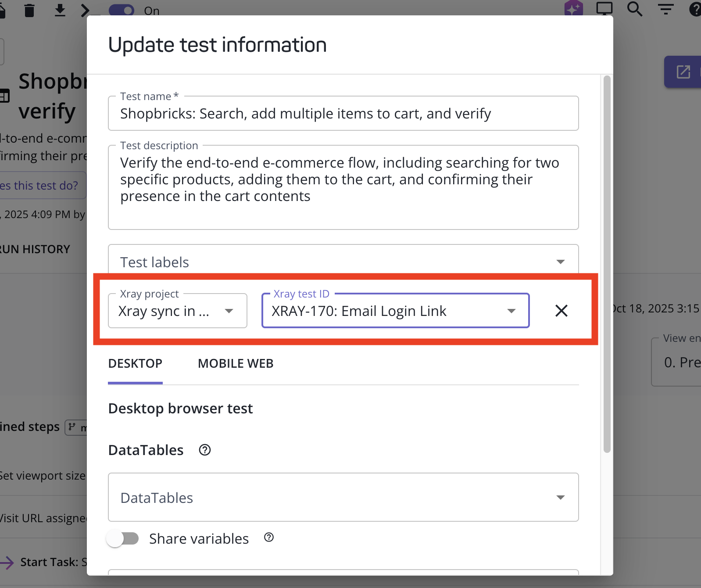Open search with the magnifier icon

coord(634,9)
